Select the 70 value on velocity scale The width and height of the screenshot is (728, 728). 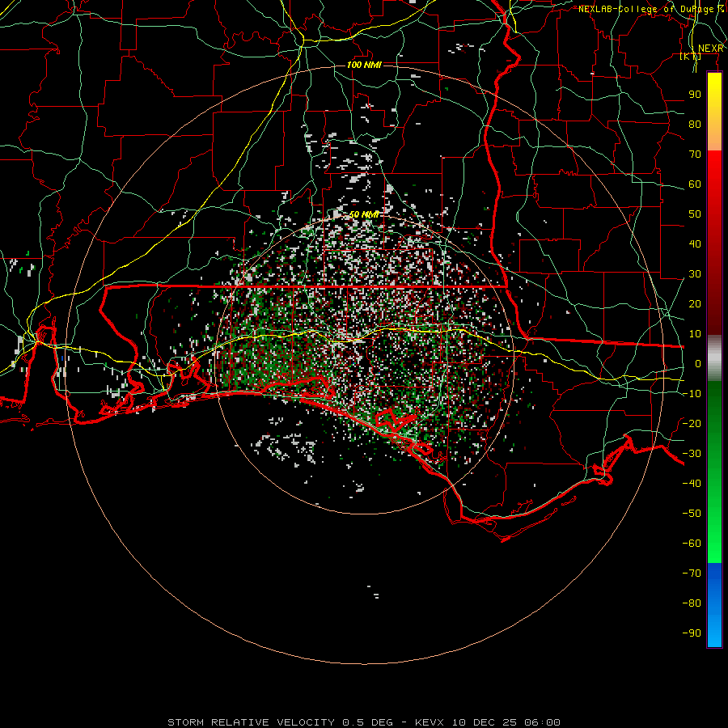click(695, 154)
